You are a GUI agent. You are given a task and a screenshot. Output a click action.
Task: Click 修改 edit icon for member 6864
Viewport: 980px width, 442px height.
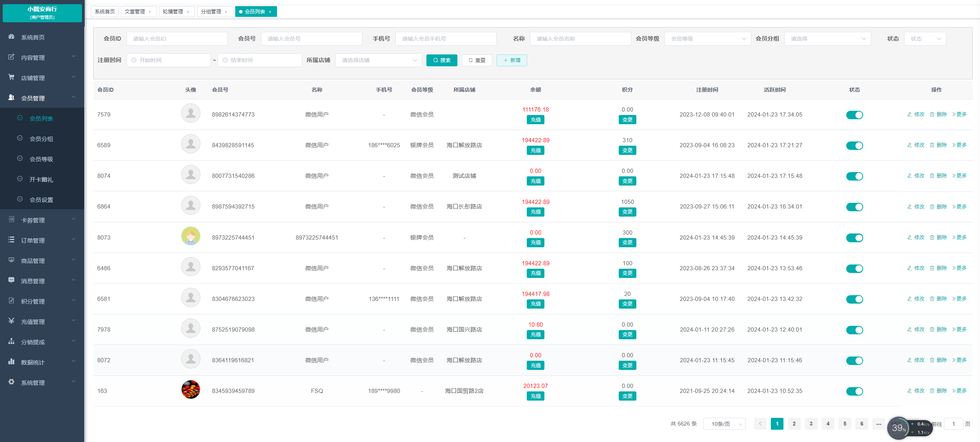910,207
